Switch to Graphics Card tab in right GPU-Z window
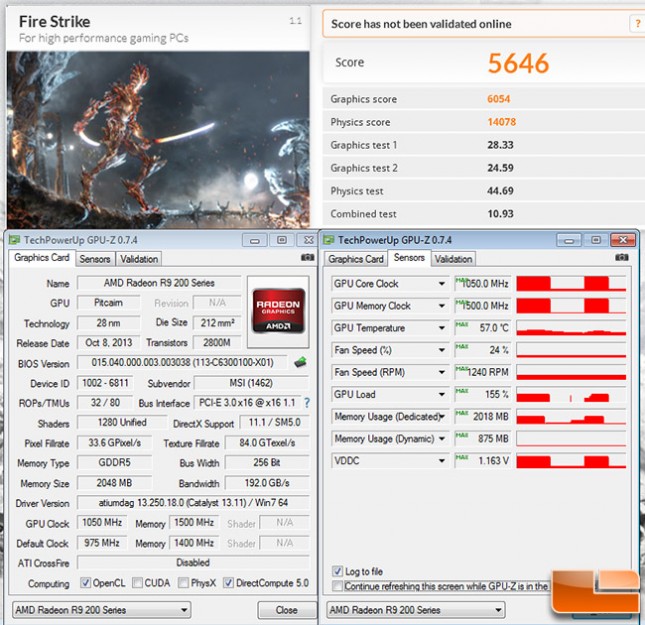 pyautogui.click(x=356, y=259)
